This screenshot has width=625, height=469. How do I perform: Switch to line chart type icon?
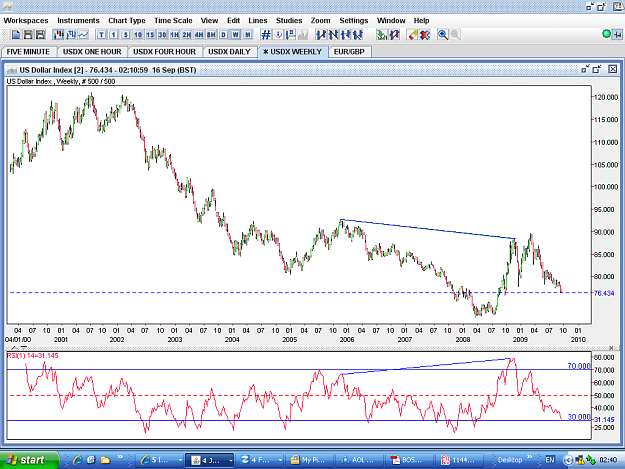pyautogui.click(x=83, y=35)
